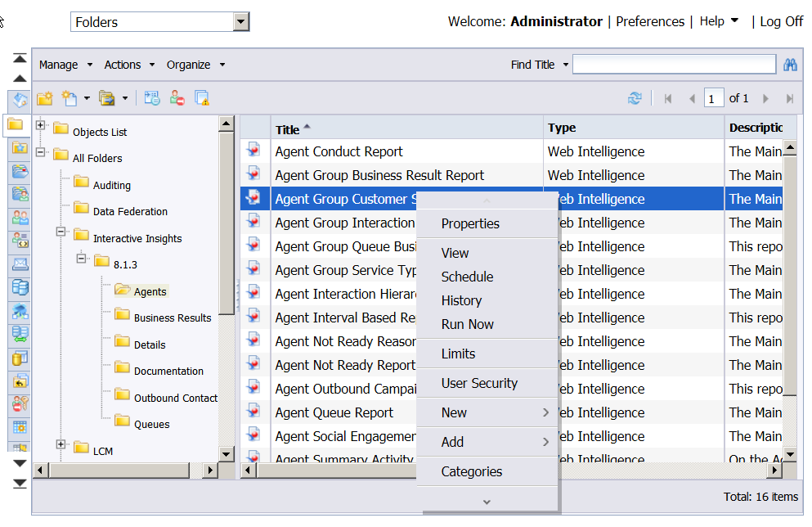Choose Limits from the context menu

pyautogui.click(x=487, y=354)
